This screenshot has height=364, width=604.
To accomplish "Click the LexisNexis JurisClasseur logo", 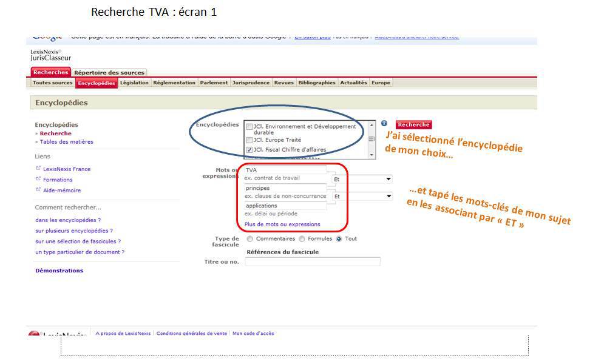I will coord(50,55).
